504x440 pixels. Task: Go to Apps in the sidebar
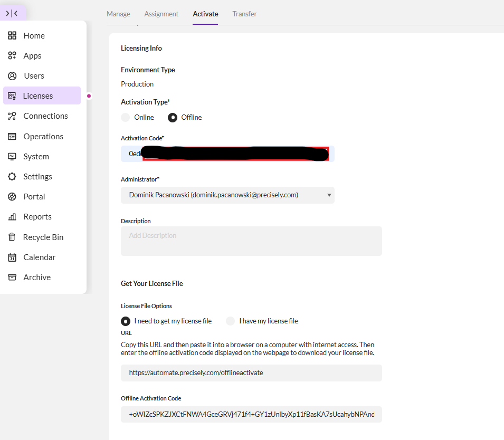pyautogui.click(x=33, y=56)
